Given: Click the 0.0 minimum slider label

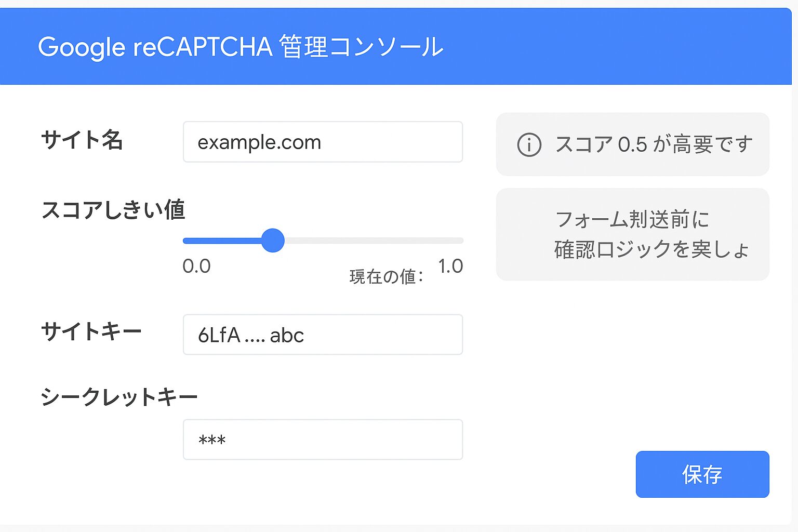Looking at the screenshot, I should pyautogui.click(x=196, y=266).
